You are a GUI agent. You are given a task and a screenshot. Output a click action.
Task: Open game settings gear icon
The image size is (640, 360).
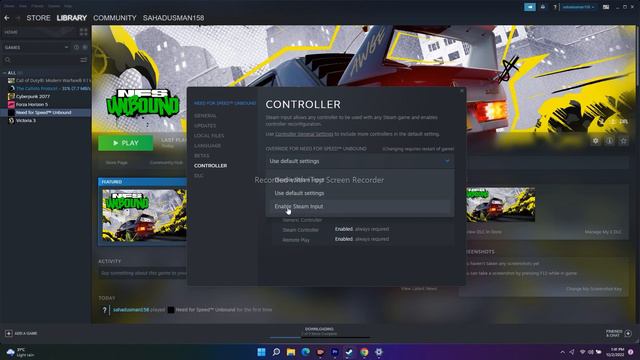(x=596, y=141)
